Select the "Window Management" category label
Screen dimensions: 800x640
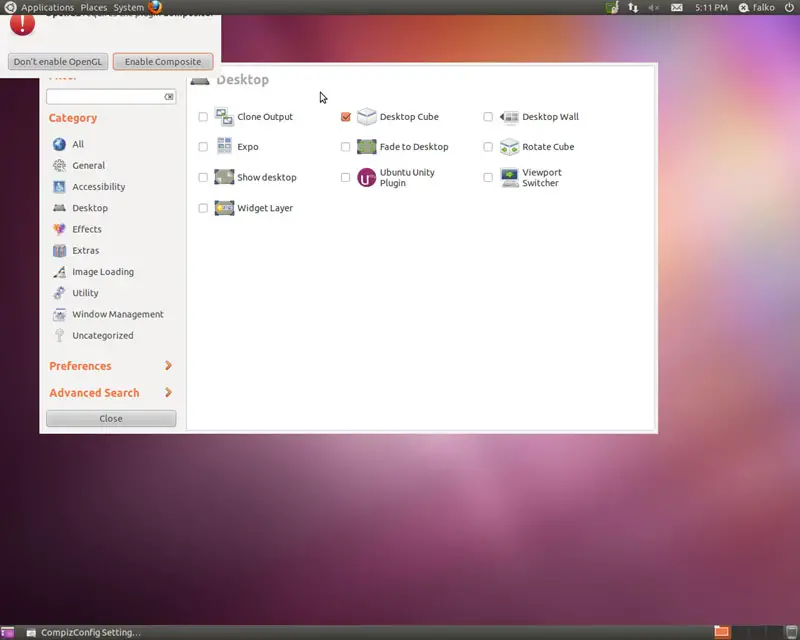point(118,314)
